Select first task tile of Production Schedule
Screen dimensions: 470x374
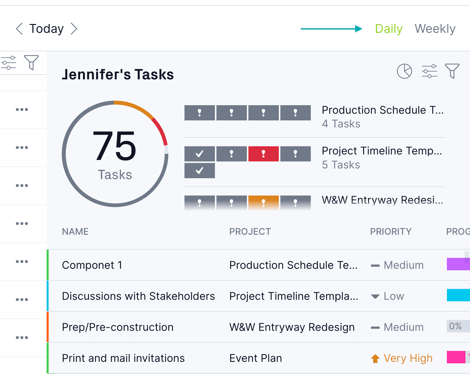click(199, 113)
